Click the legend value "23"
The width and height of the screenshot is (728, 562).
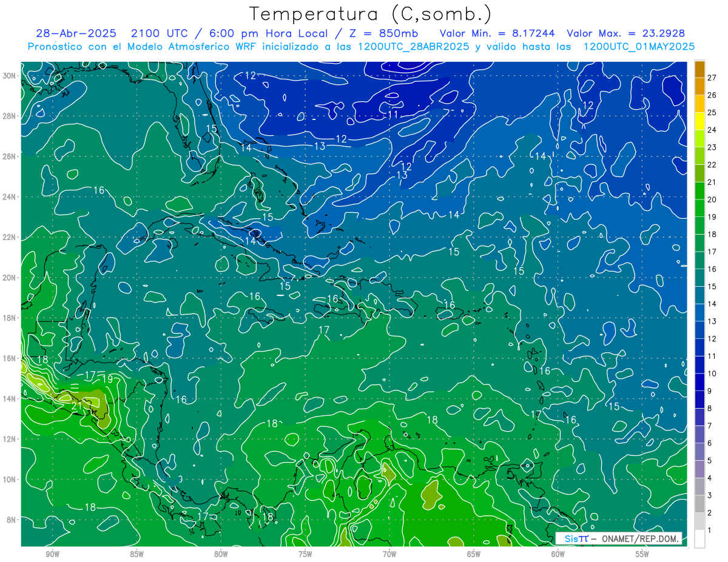pyautogui.click(x=712, y=147)
